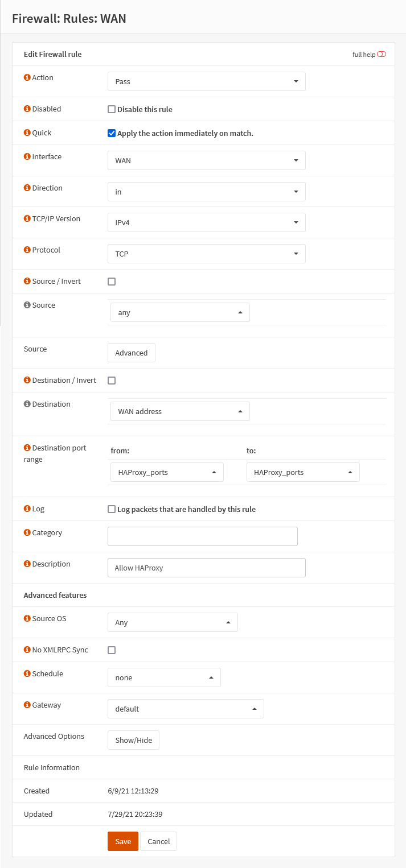
Task: Click the Show/Hide Advanced Options button
Action: coord(134,740)
